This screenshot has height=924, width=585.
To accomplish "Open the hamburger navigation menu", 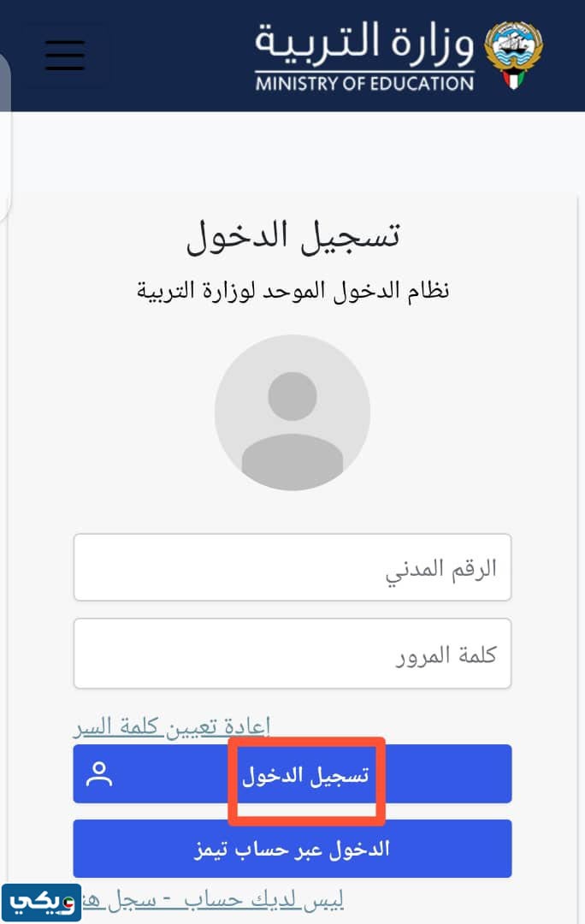I will (x=65, y=55).
